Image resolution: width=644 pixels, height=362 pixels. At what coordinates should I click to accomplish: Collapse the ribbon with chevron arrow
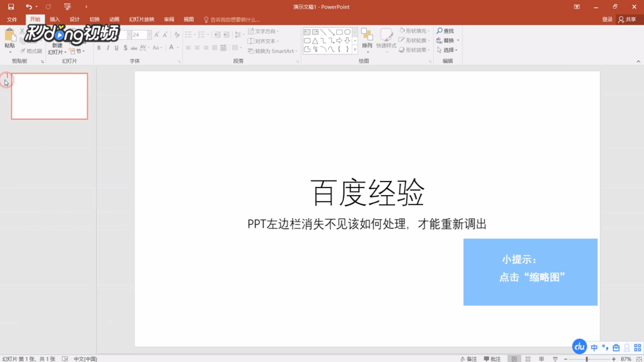[638, 61]
